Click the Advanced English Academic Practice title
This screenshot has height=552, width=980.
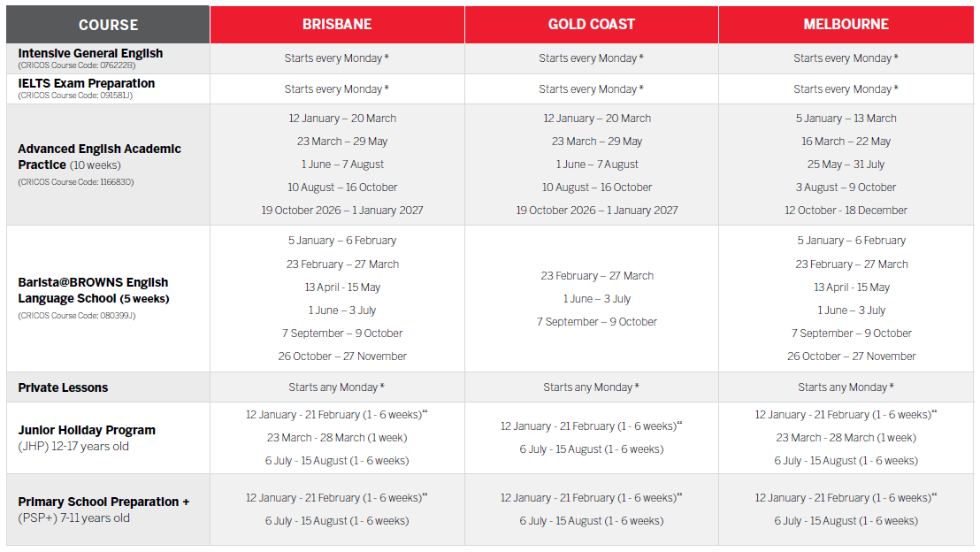[99, 157]
